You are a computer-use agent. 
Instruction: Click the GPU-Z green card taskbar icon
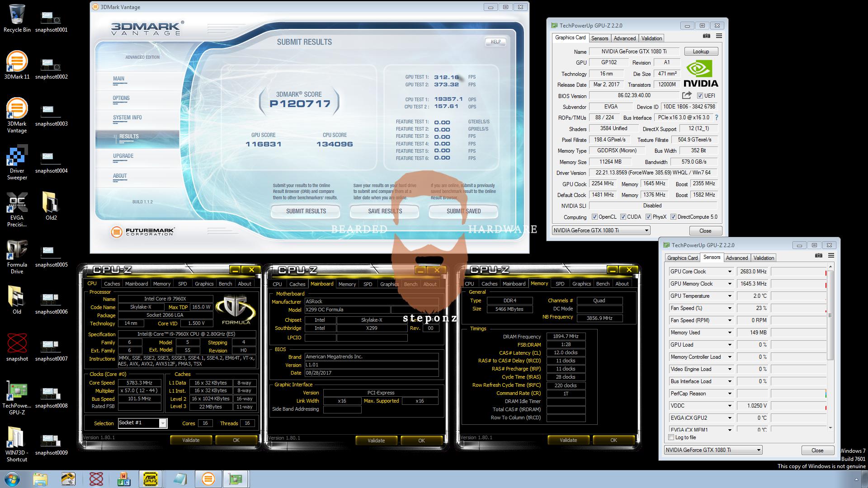pos(236,479)
